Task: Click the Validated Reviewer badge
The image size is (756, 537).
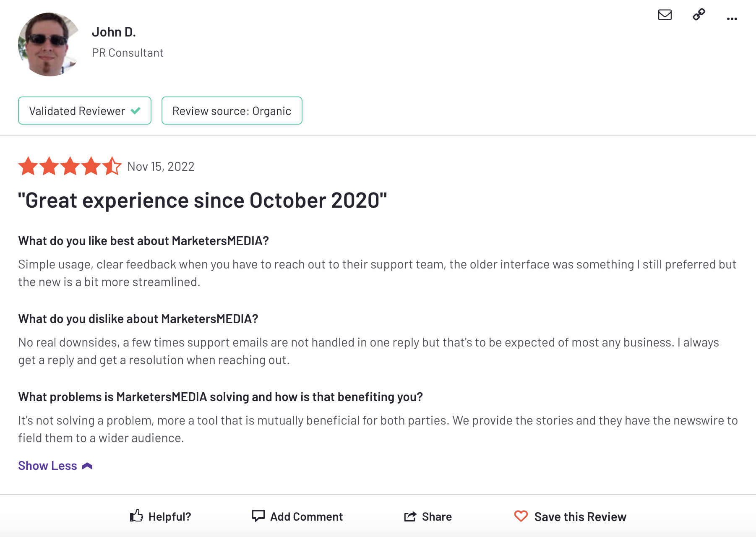Action: [x=78, y=111]
